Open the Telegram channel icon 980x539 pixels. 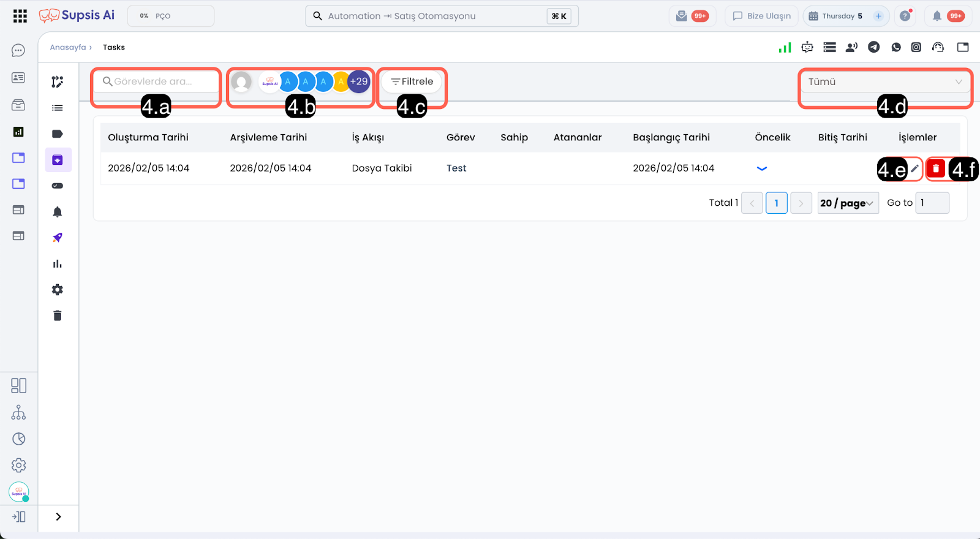coord(874,47)
